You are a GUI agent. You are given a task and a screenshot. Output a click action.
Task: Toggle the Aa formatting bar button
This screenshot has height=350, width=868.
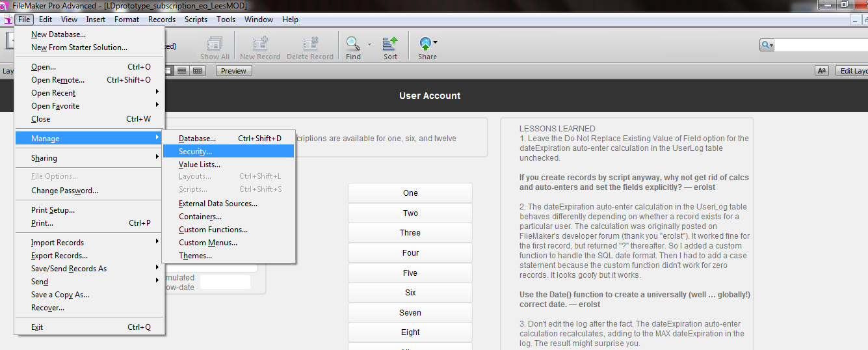(x=822, y=71)
